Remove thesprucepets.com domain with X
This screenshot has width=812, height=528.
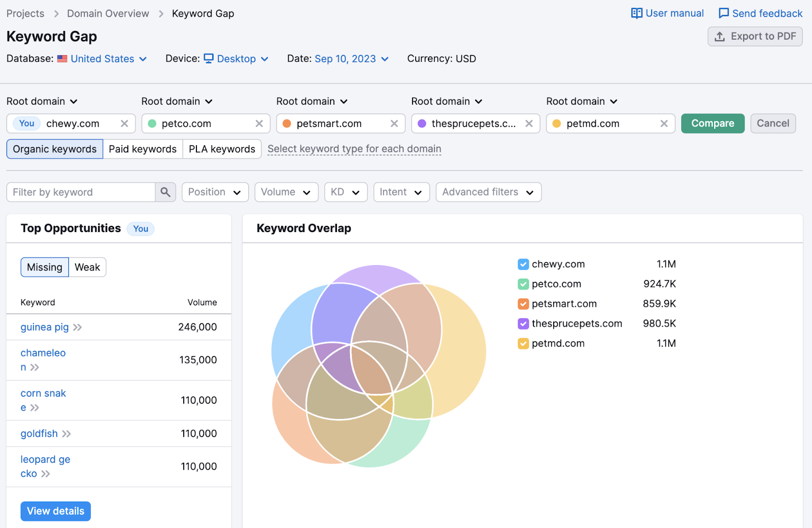click(x=529, y=123)
